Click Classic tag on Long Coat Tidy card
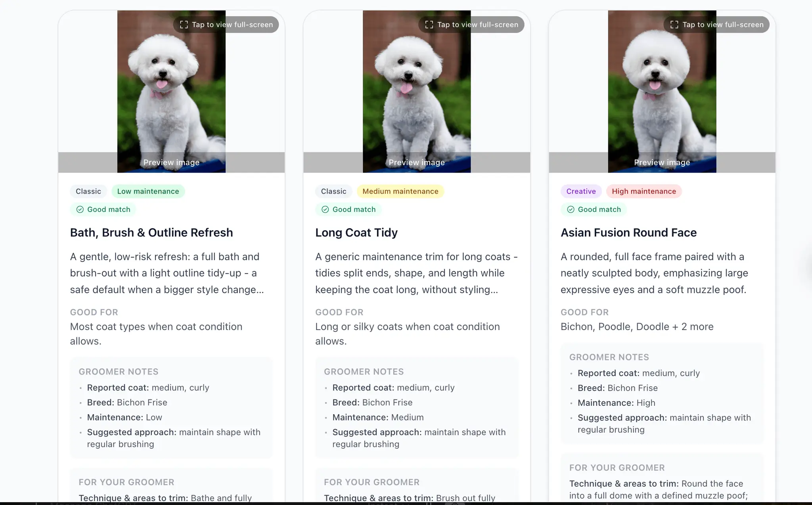812x505 pixels. coord(333,191)
